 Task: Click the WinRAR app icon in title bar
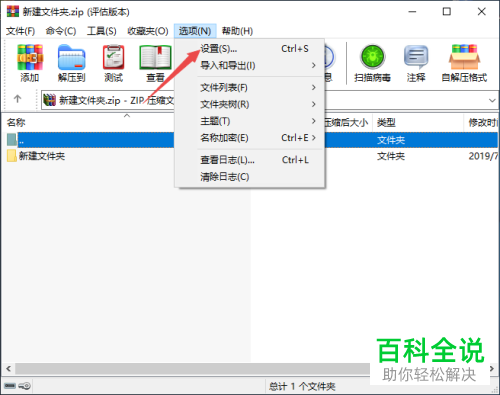pos(13,11)
